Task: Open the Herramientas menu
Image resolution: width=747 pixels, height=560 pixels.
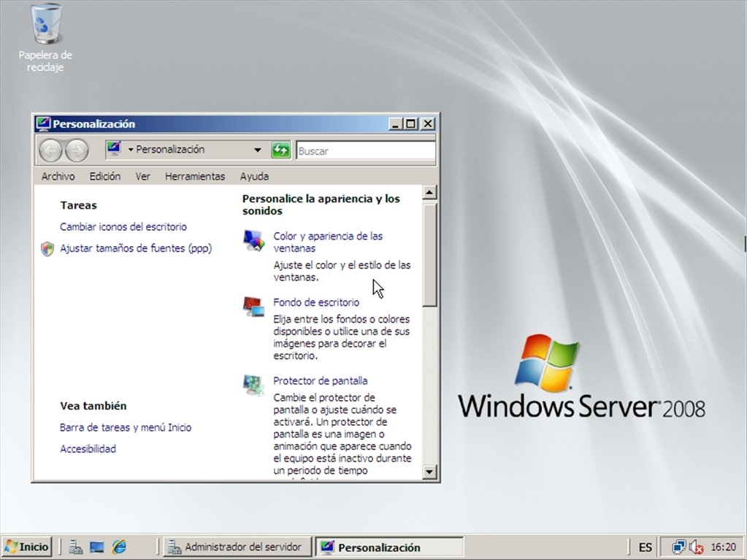Action: (195, 176)
